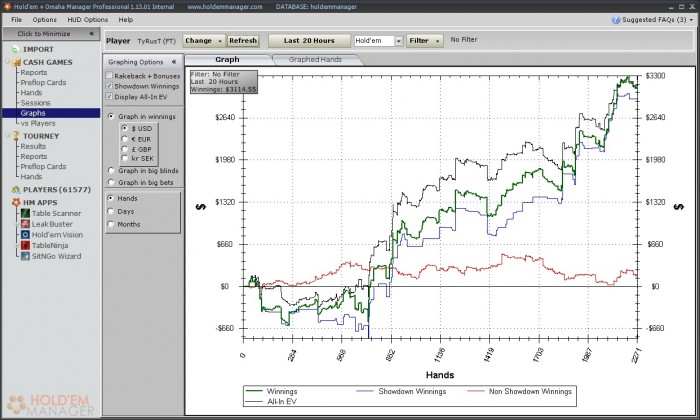The image size is (700, 420).
Task: Select the £ GBP currency option
Action: click(125, 149)
